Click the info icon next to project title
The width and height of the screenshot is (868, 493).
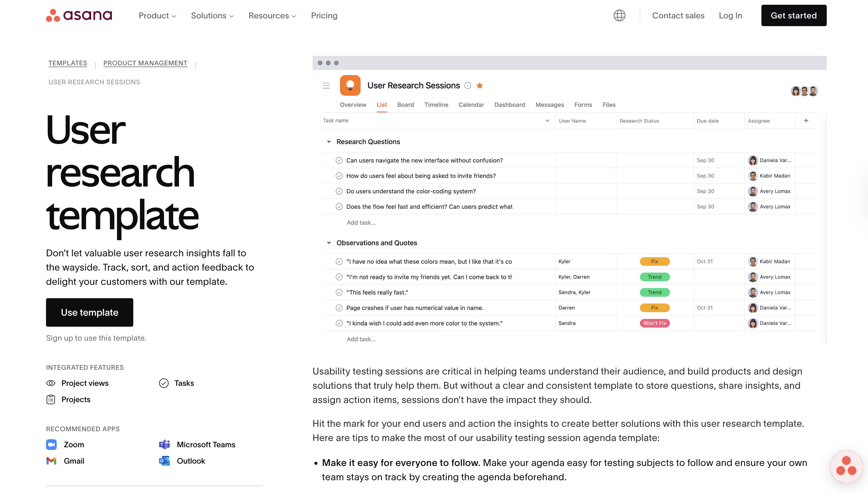pyautogui.click(x=467, y=85)
